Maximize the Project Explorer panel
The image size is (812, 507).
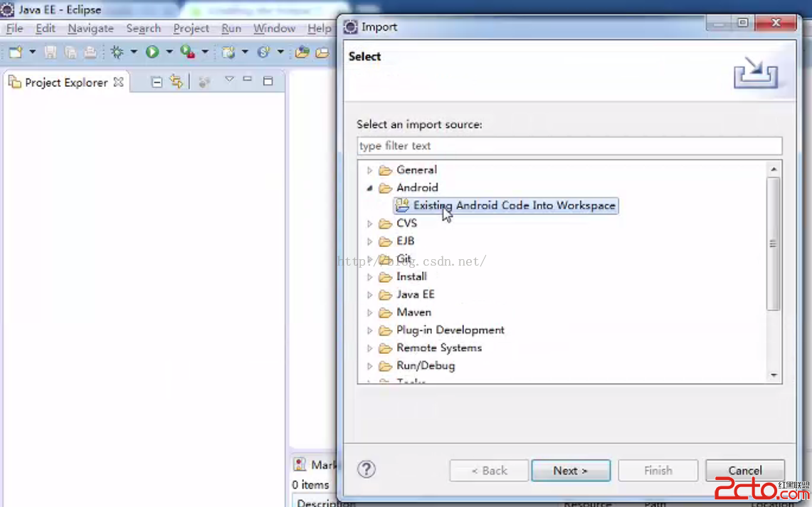(x=268, y=81)
